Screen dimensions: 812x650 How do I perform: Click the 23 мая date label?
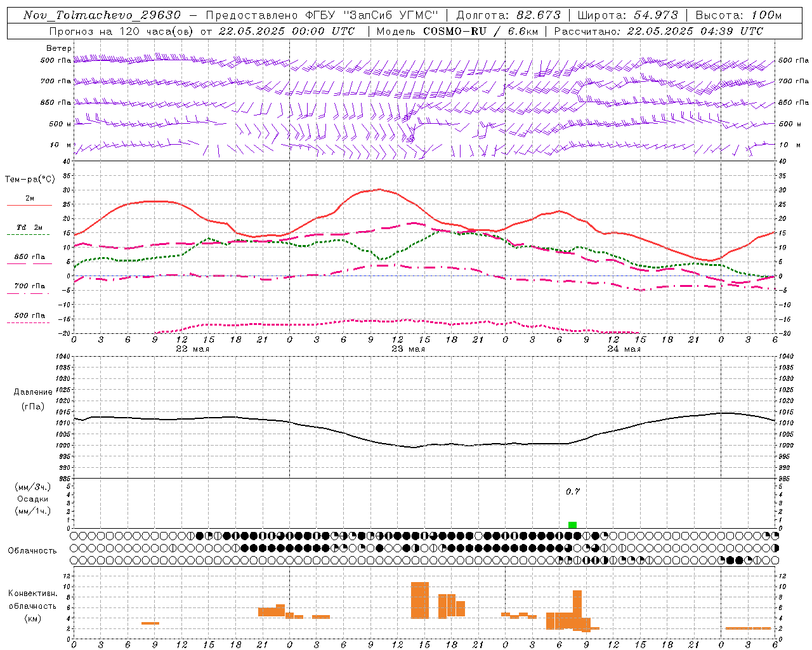408,349
